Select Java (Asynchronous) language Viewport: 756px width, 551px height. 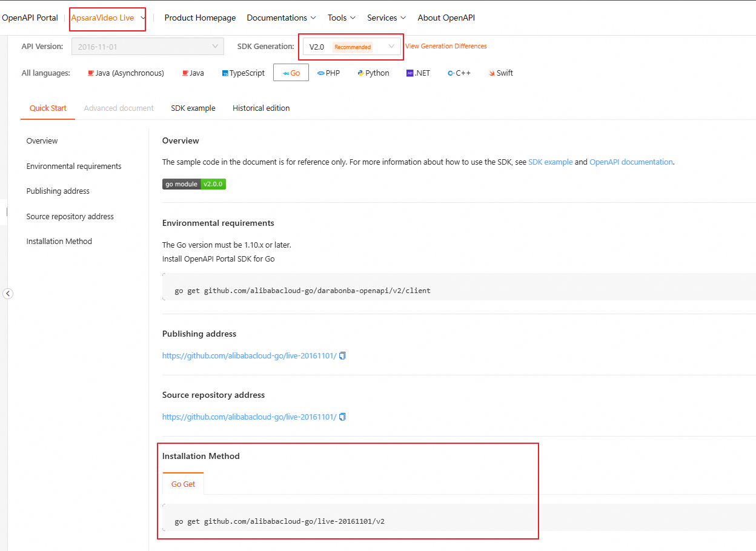coord(126,73)
